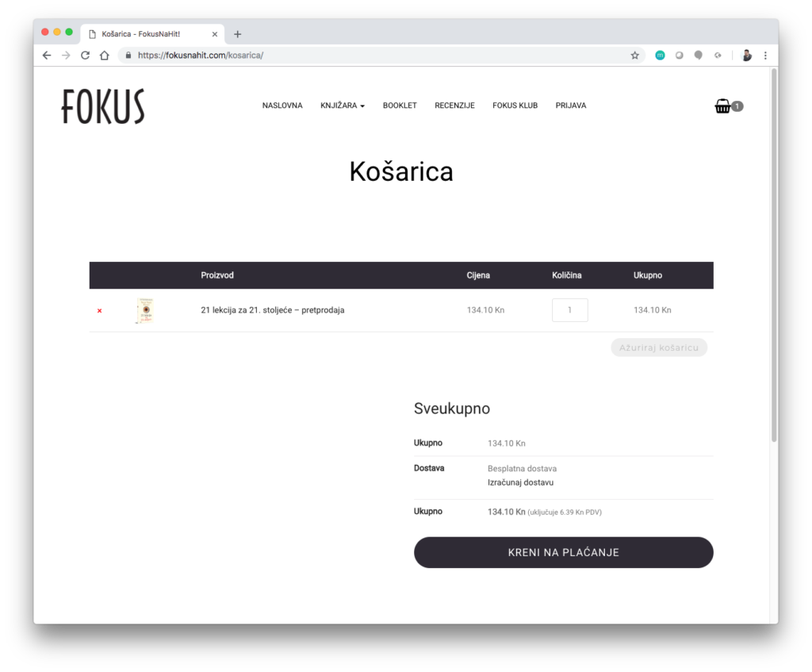
Task: Reload the page with the refresh icon
Action: (x=85, y=56)
